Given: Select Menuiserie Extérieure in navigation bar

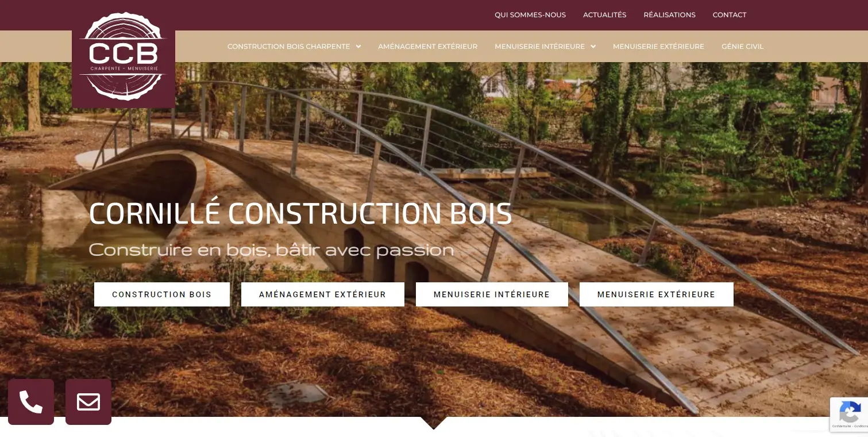Looking at the screenshot, I should point(658,47).
